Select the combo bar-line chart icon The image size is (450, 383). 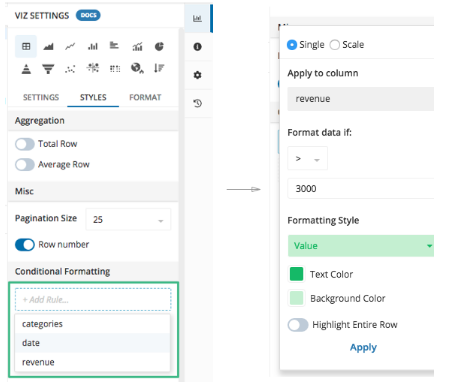(x=137, y=46)
